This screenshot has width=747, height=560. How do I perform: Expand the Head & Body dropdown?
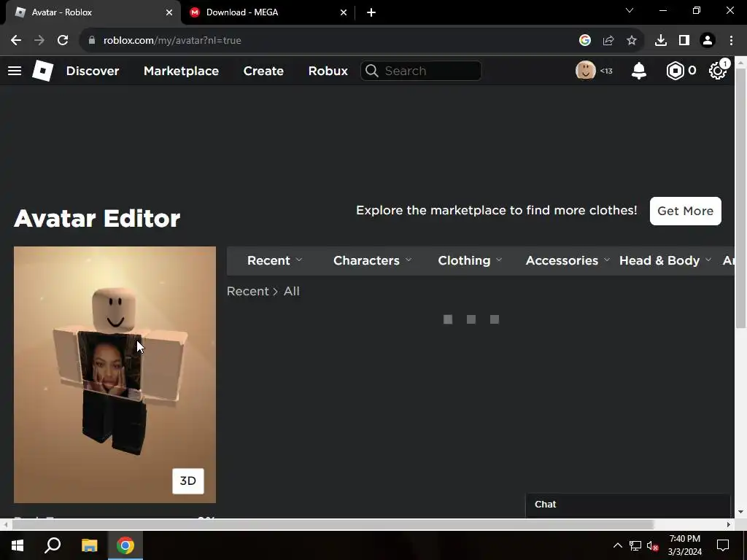665,260
